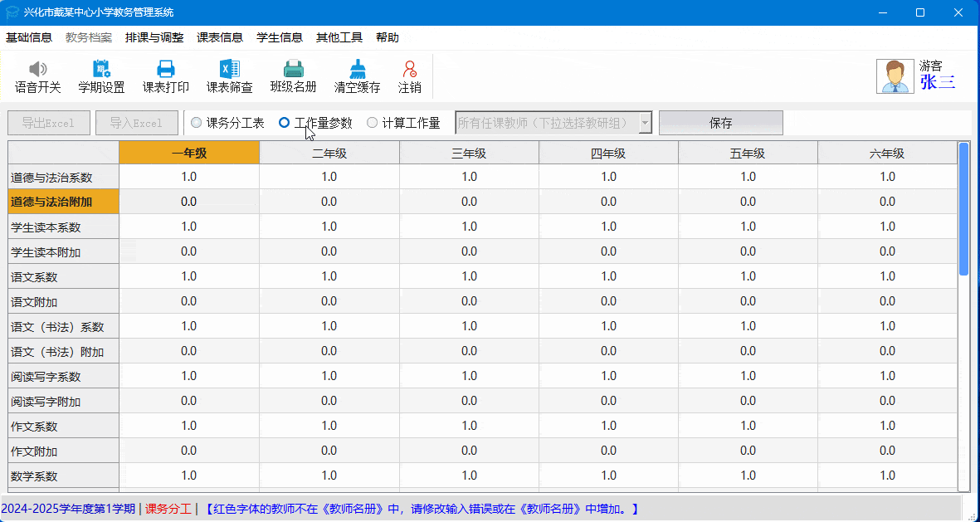Choose the 计算工作量 radio button
980x522 pixels.
click(372, 123)
